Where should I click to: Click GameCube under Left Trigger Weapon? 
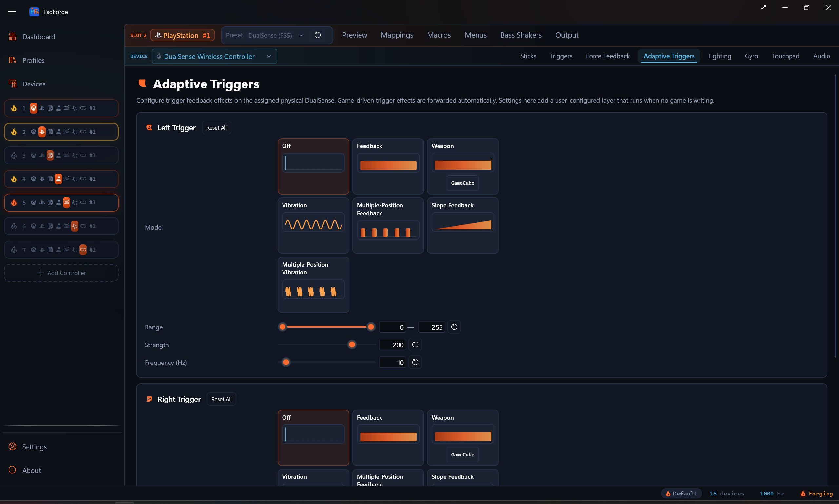(462, 183)
